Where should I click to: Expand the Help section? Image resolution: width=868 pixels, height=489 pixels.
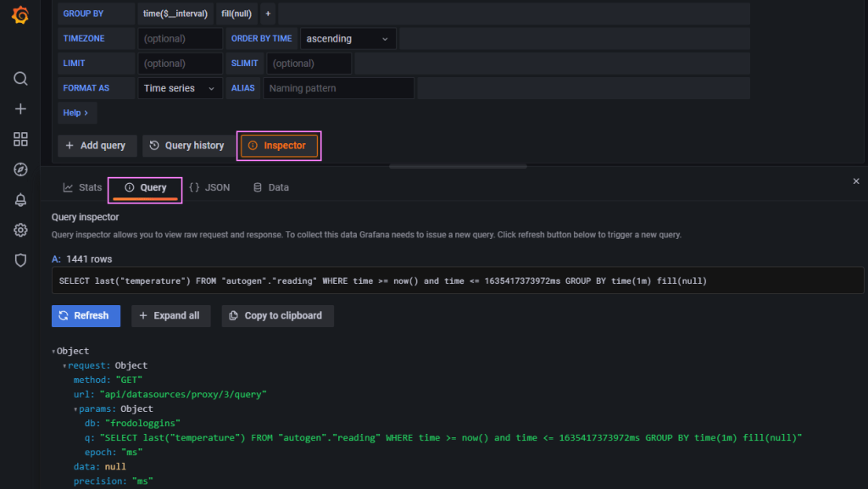click(x=77, y=113)
